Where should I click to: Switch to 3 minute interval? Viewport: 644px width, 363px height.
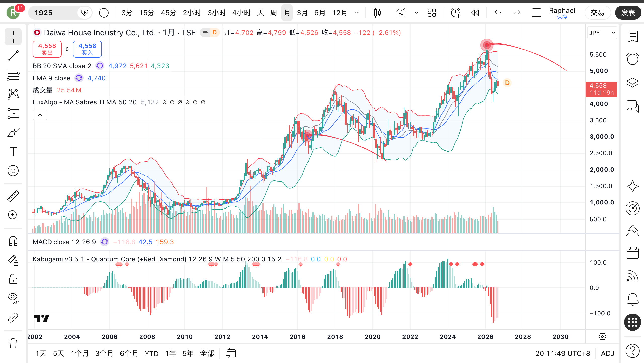tap(127, 13)
